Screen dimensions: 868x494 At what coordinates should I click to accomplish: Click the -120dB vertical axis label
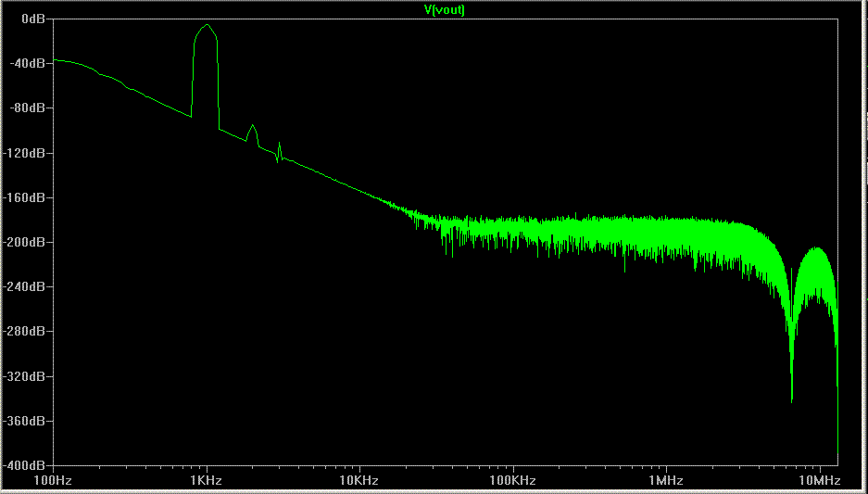click(x=25, y=153)
